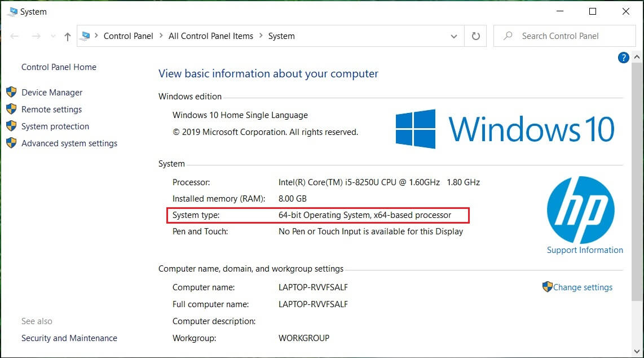Click the search magnifier icon
644x358 pixels.
coord(508,36)
